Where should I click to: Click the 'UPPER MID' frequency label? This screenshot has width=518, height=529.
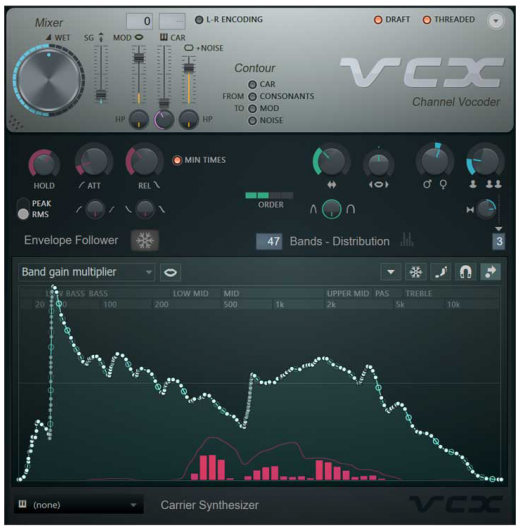tap(348, 294)
